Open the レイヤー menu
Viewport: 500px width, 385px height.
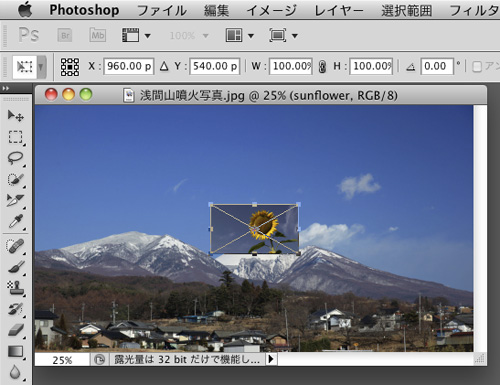339,10
